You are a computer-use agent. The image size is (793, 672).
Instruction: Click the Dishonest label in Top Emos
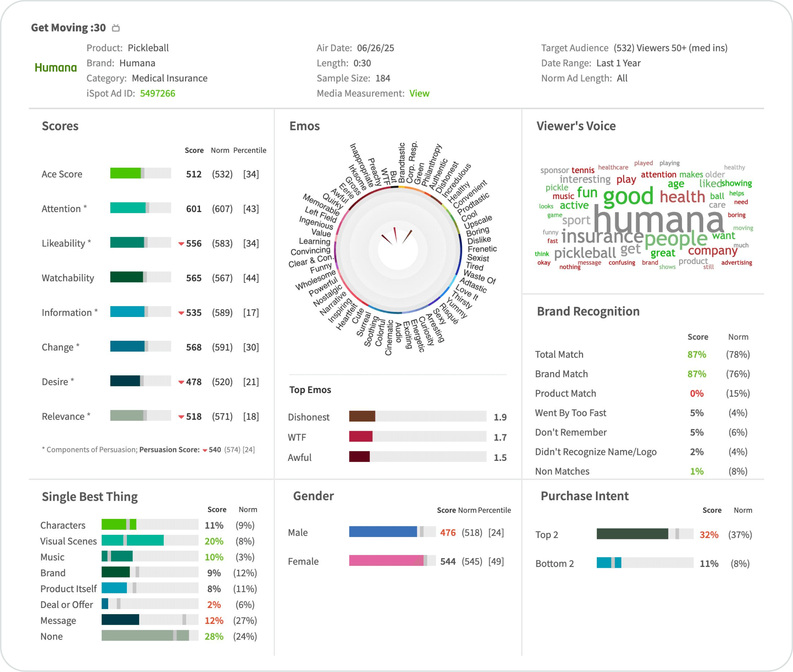click(x=308, y=417)
